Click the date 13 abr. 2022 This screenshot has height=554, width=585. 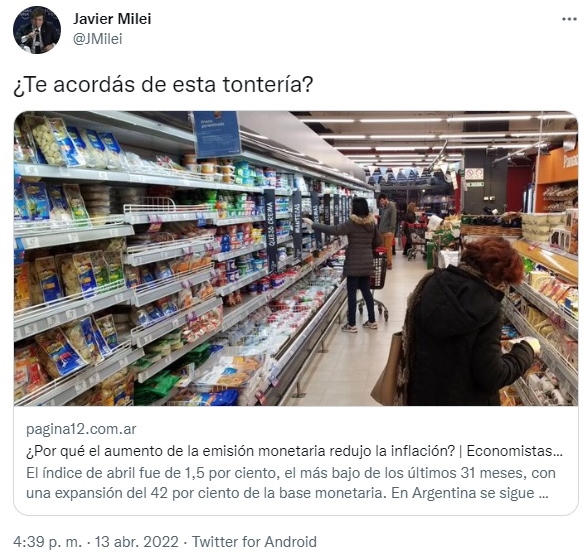click(x=137, y=542)
